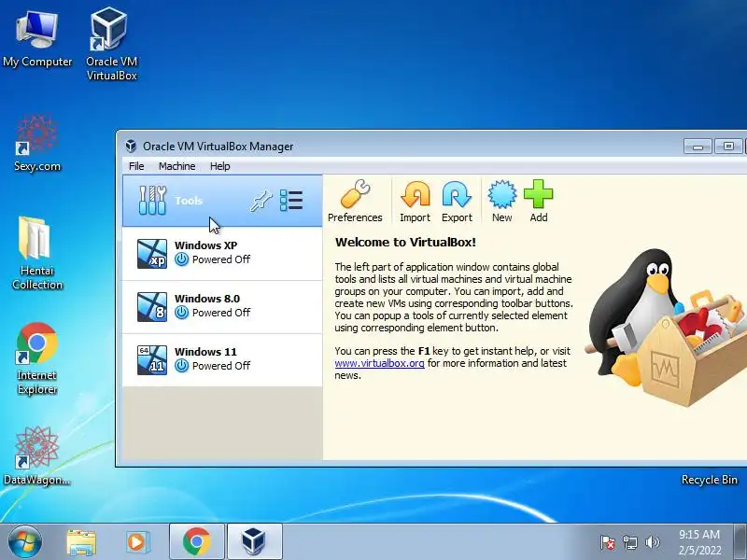Viewport: 747px width, 560px height.
Task: Click the pin icon in Tools row
Action: click(x=261, y=201)
